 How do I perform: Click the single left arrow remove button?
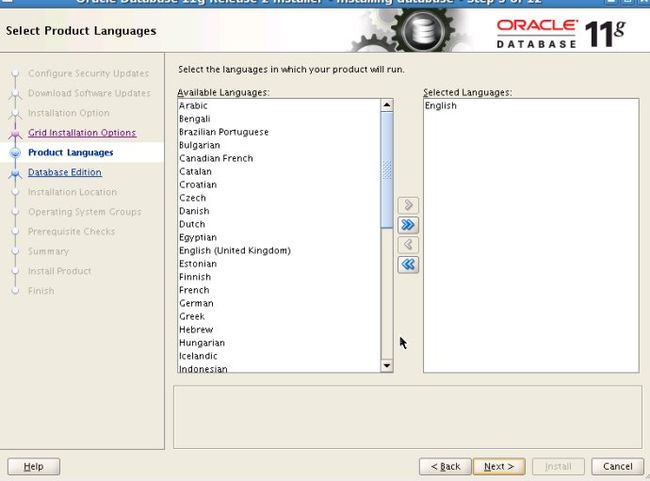pos(408,245)
